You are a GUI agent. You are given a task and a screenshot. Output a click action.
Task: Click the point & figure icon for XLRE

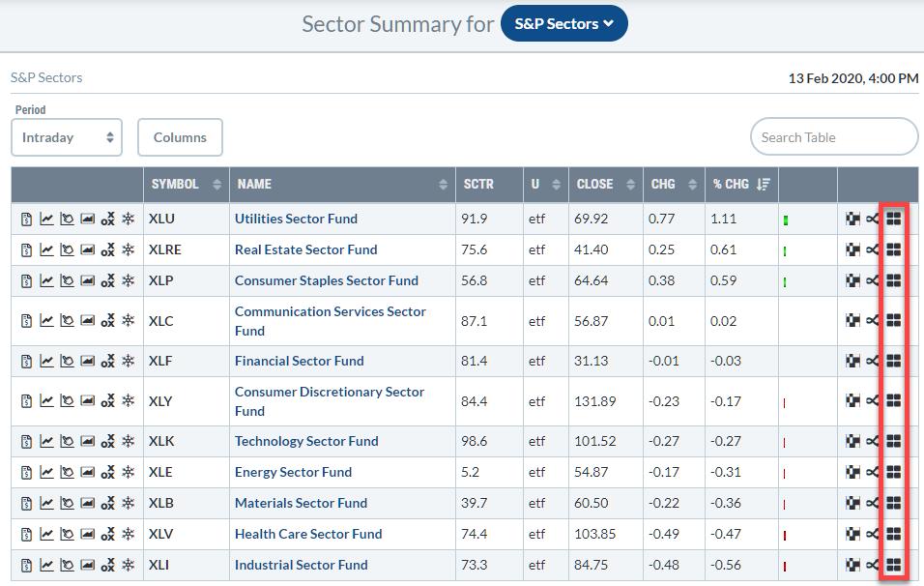[107, 250]
